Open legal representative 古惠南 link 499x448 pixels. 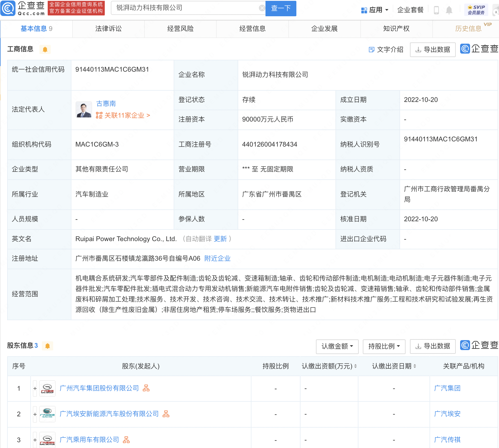click(x=106, y=104)
